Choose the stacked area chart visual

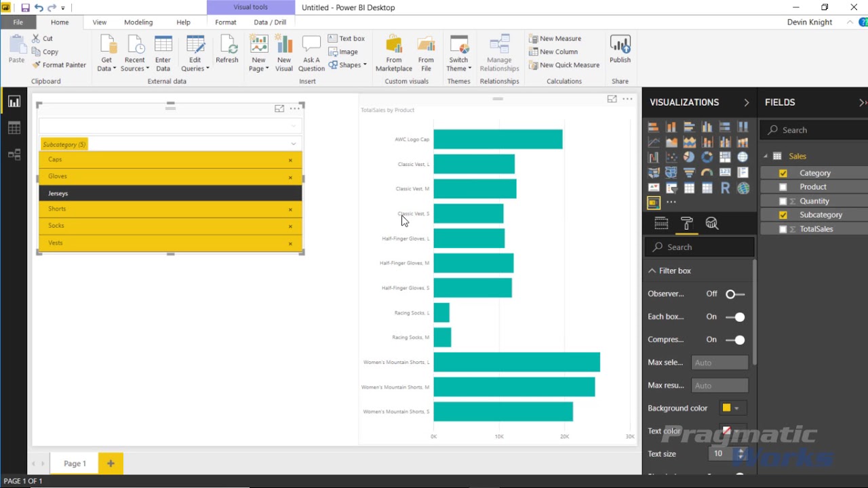(x=690, y=142)
